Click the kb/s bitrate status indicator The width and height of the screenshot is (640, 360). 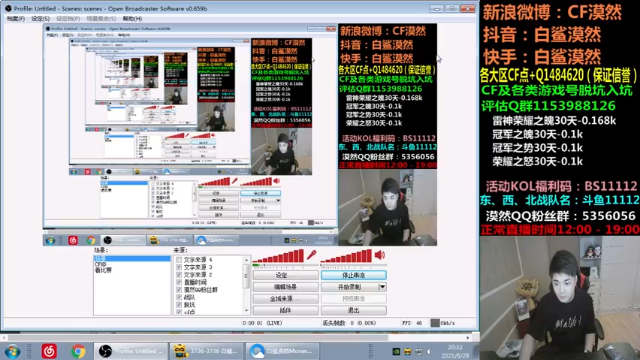[443, 323]
